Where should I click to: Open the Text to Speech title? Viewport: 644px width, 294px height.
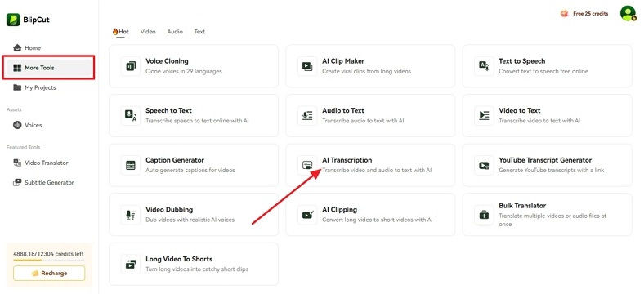click(x=522, y=61)
